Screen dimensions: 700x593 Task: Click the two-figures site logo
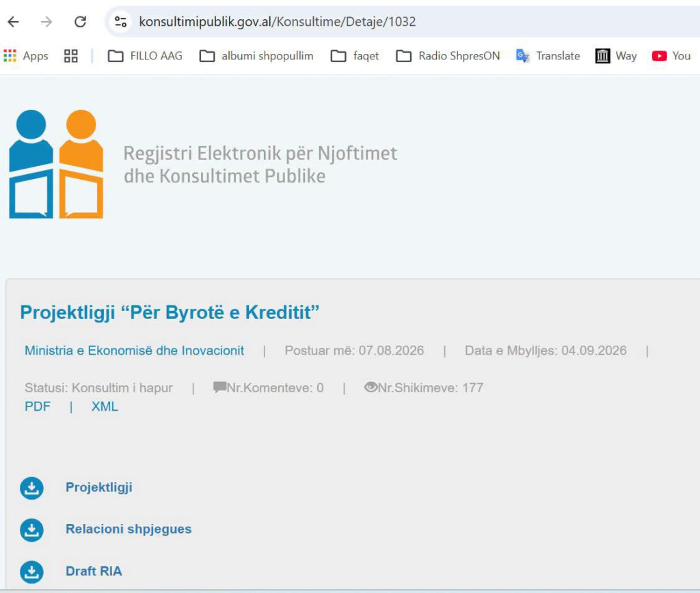[x=56, y=164]
